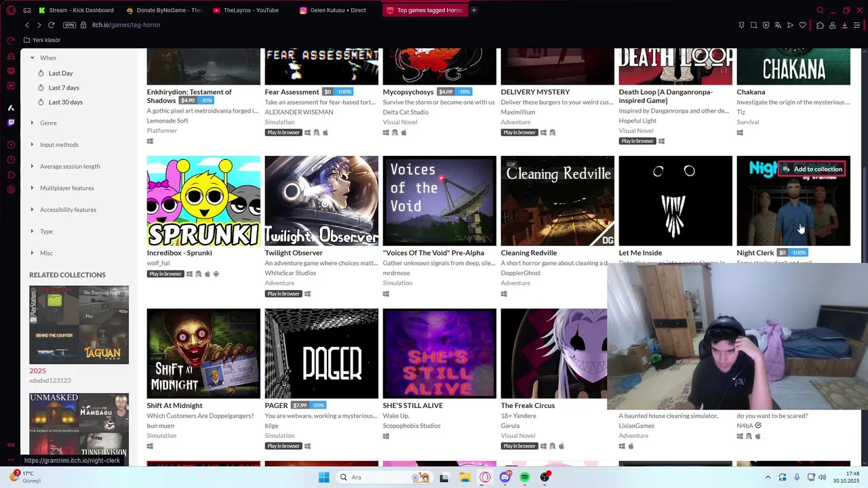
Task: Click the pinboard pin icon in toolbar
Action: click(x=741, y=25)
